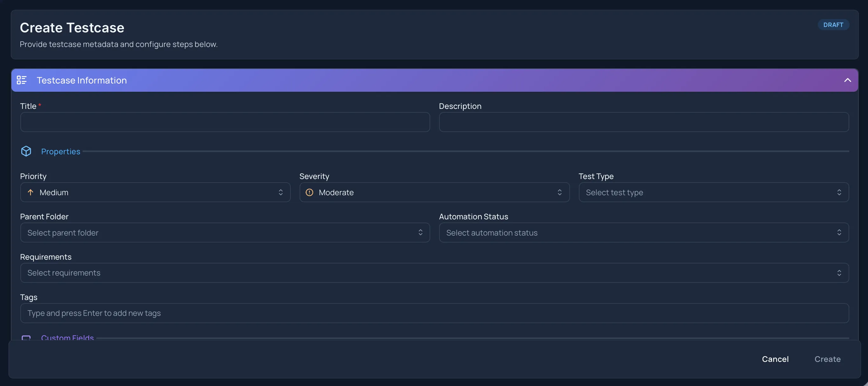The image size is (868, 386).
Task: Click the Description field label
Action: click(460, 106)
